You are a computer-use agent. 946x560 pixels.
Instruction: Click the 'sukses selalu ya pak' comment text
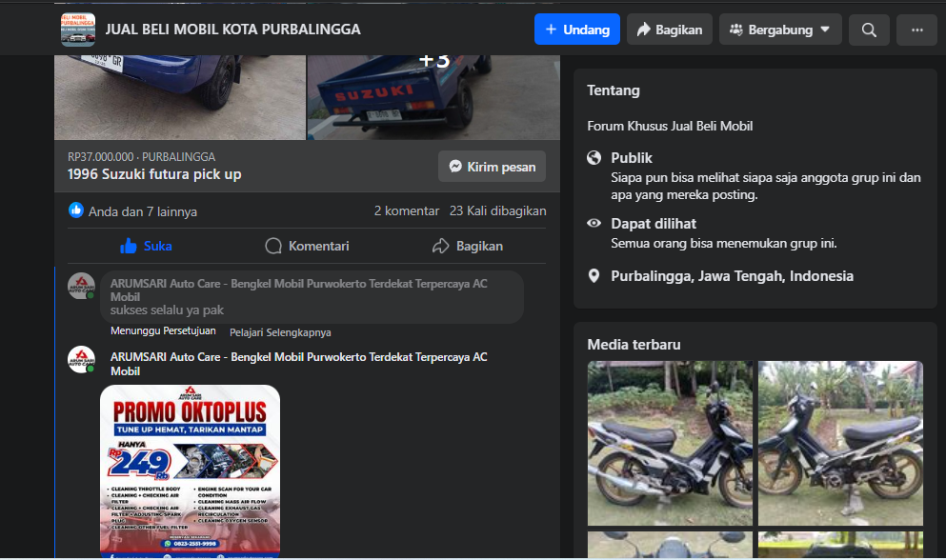pos(167,310)
